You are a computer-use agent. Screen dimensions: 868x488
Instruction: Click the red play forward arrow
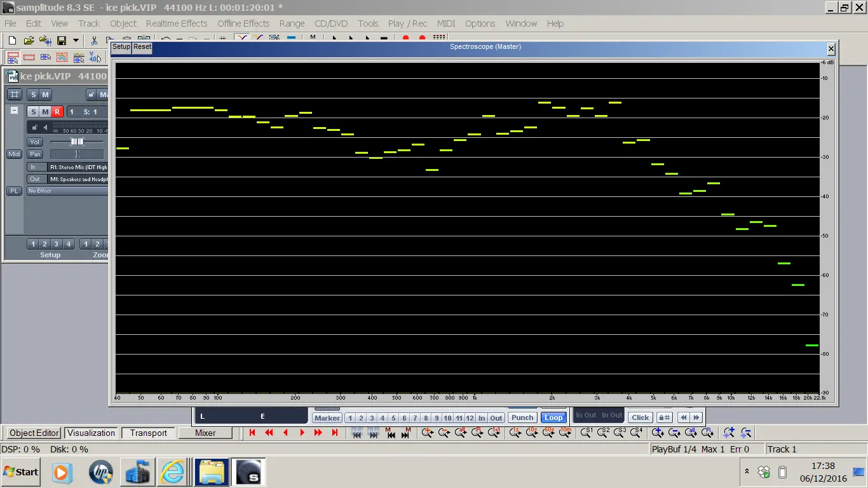[x=302, y=433]
